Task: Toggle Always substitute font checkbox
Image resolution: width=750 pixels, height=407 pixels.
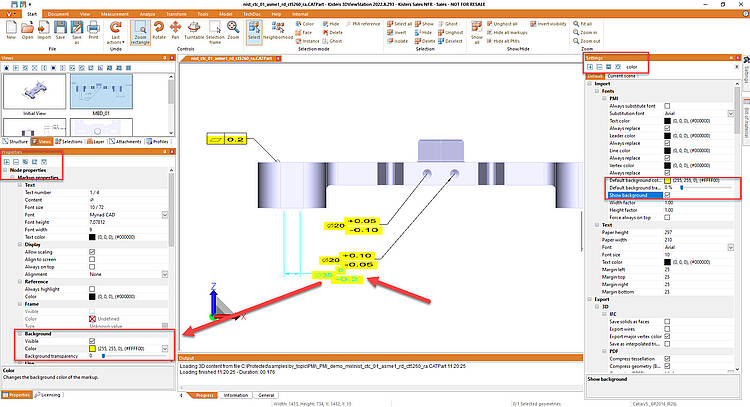Action: pyautogui.click(x=667, y=106)
